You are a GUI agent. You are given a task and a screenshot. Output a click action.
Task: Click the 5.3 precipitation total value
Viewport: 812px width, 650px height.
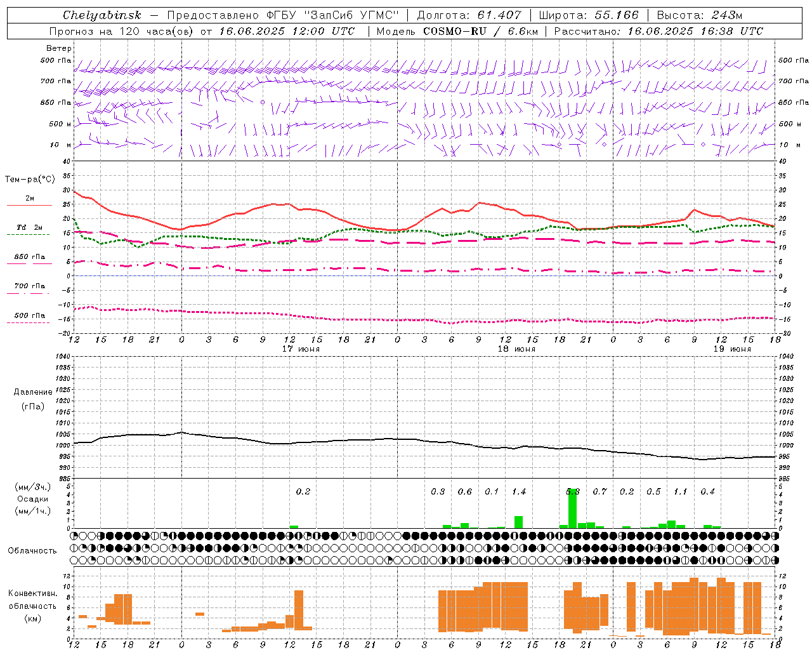572,492
